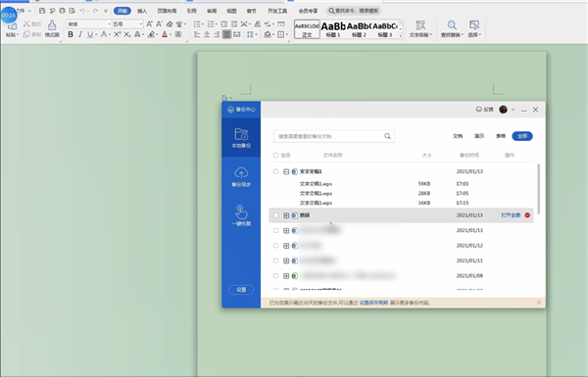Apply Italic formatting
This screenshot has height=377, width=588.
80,34
